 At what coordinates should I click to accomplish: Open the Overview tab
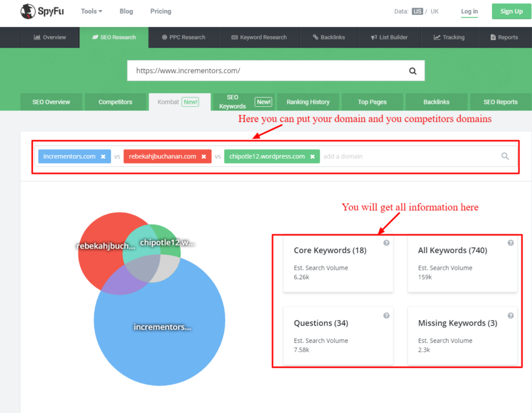pos(50,37)
